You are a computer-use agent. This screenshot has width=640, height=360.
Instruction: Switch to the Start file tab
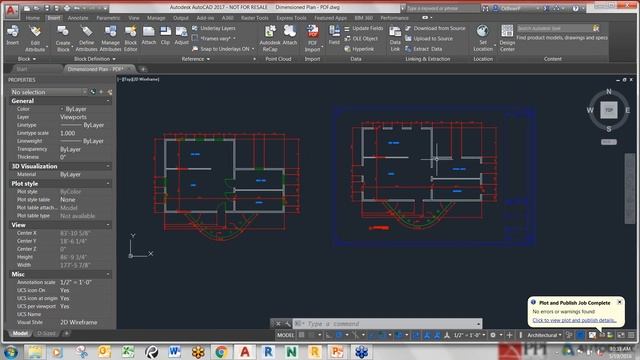coord(22,69)
